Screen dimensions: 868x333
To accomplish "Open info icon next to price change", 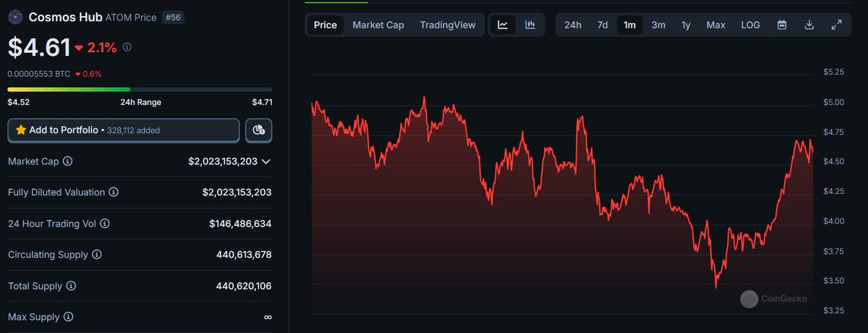I will click(127, 47).
